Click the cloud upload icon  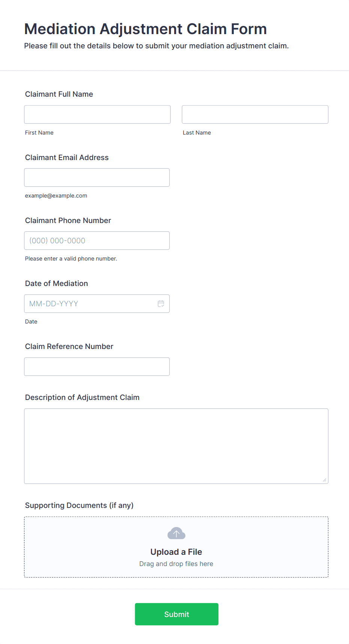click(176, 533)
